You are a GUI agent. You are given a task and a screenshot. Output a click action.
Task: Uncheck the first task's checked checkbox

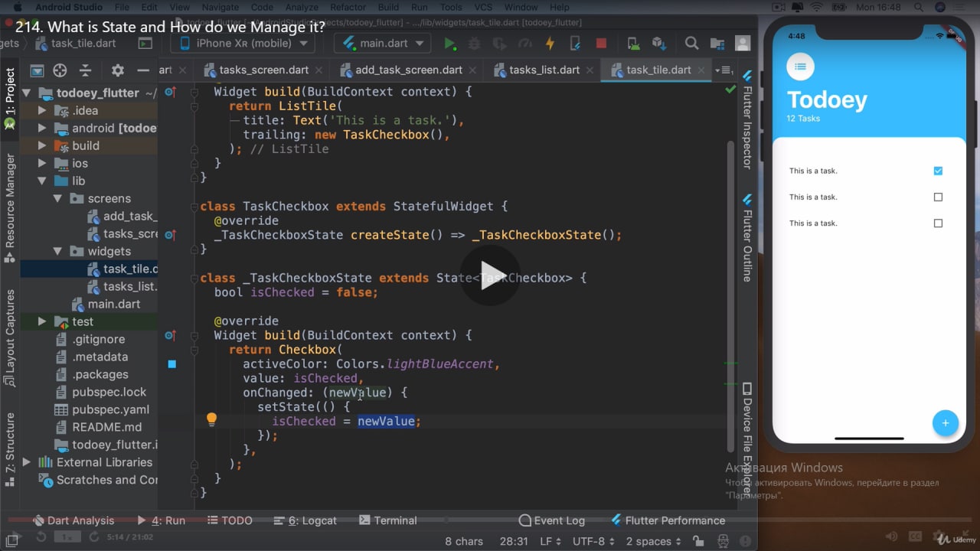coord(938,171)
